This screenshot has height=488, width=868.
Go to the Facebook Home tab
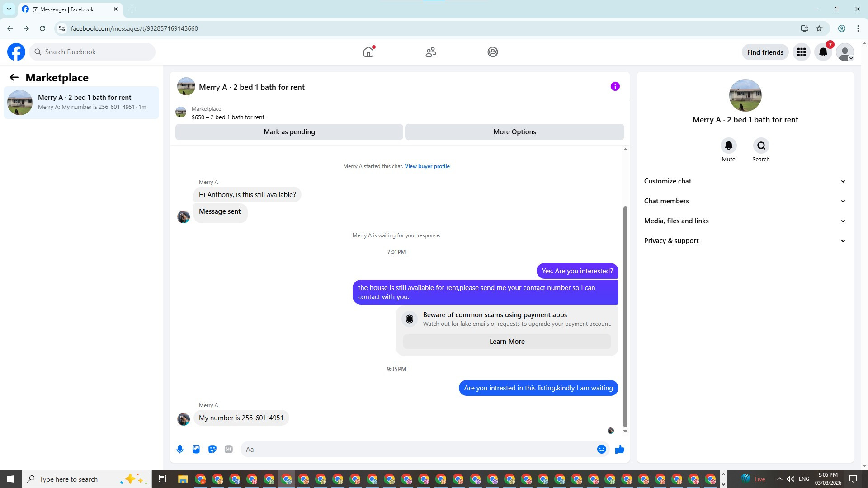[368, 52]
